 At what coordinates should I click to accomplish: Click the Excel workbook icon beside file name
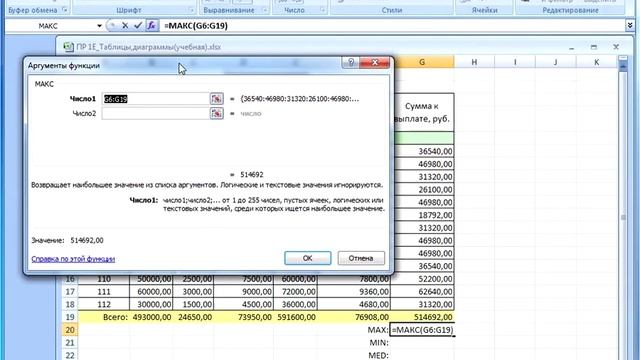click(68, 47)
